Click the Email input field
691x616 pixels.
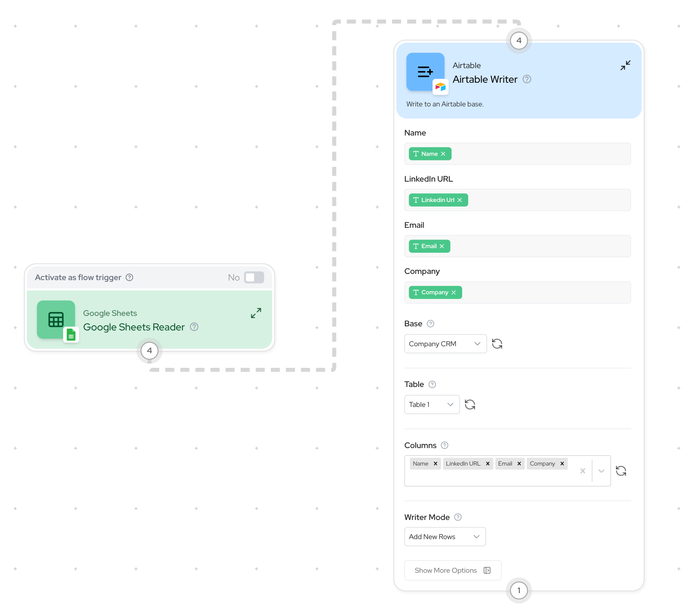coord(518,246)
